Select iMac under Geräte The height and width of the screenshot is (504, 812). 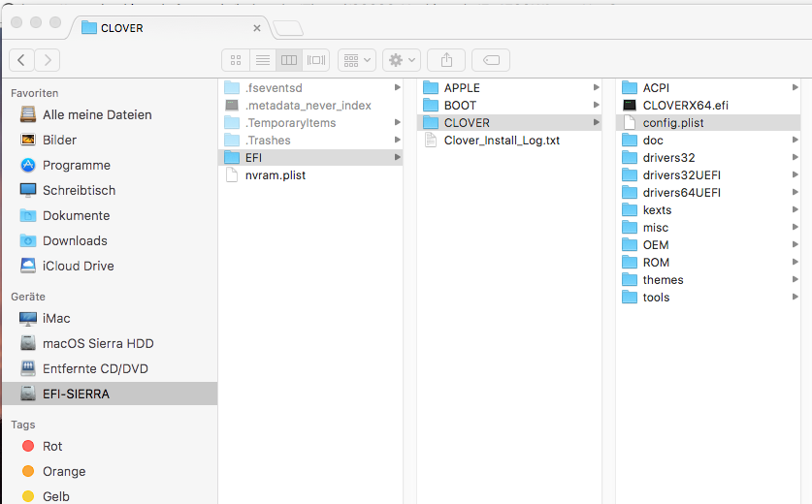coord(109,318)
